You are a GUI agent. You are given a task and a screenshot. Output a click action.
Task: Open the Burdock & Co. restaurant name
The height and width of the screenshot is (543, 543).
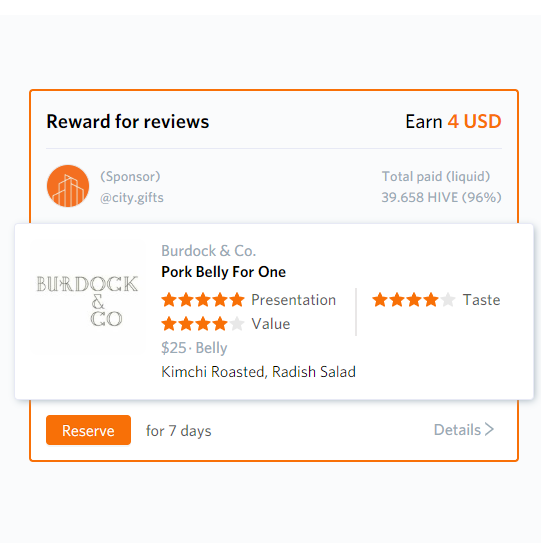[x=208, y=251]
